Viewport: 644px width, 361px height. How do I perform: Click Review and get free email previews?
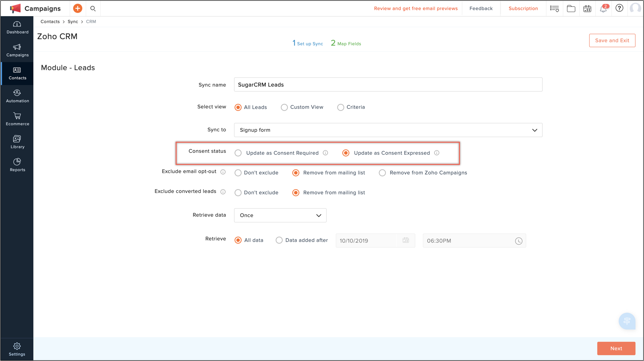coord(416,8)
